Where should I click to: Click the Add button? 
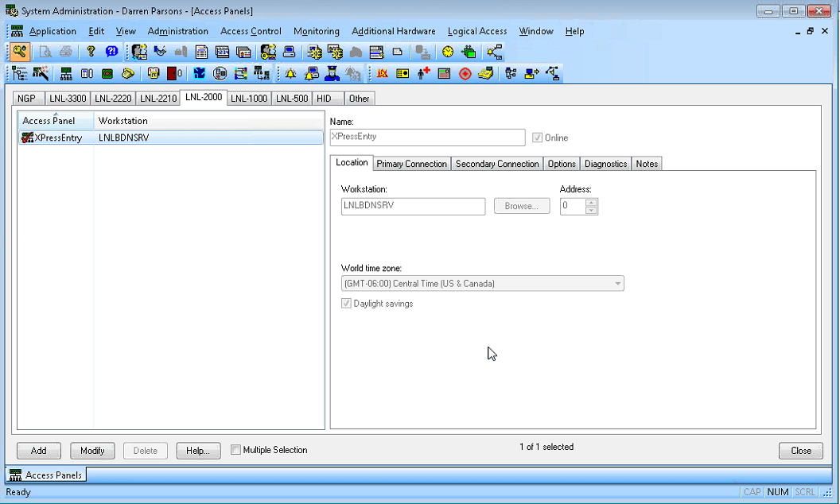(x=38, y=451)
